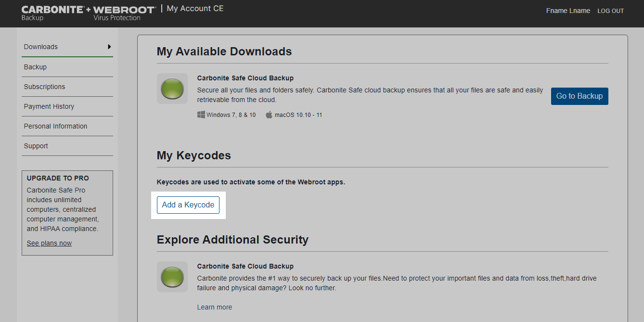
Task: Click the My Account CE header title
Action: 195,8
